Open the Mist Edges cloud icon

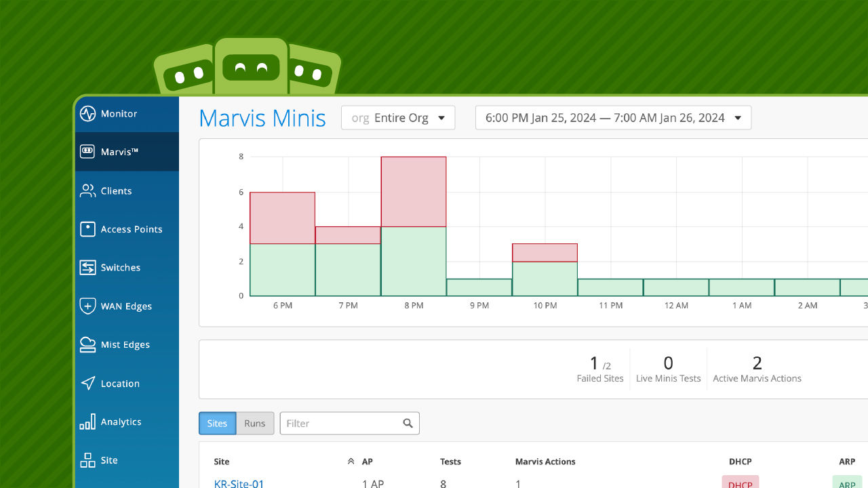coord(87,345)
